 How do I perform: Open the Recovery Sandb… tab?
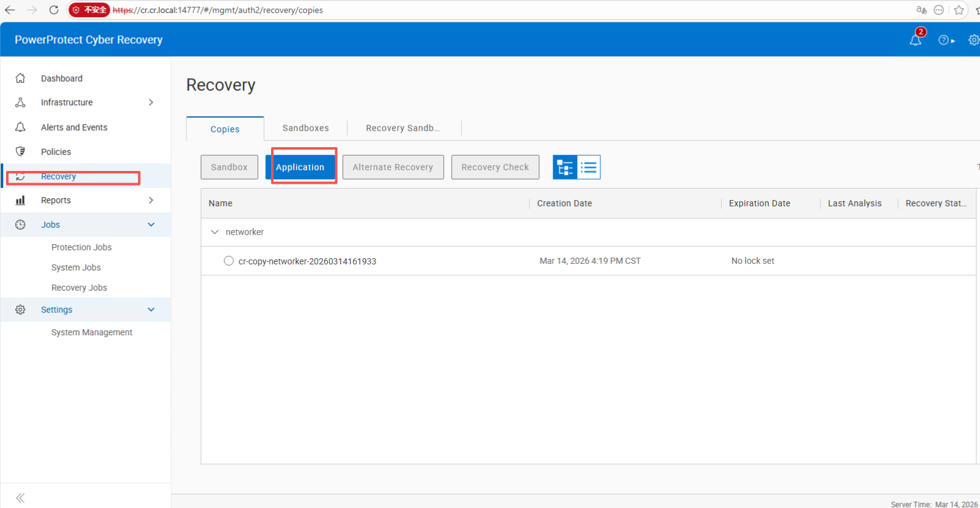(403, 128)
